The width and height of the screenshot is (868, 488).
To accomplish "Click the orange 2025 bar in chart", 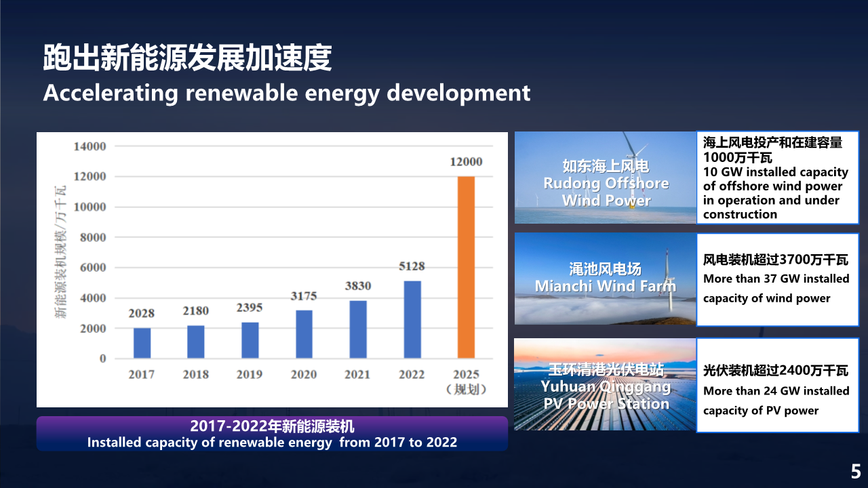I will pyautogui.click(x=466, y=267).
